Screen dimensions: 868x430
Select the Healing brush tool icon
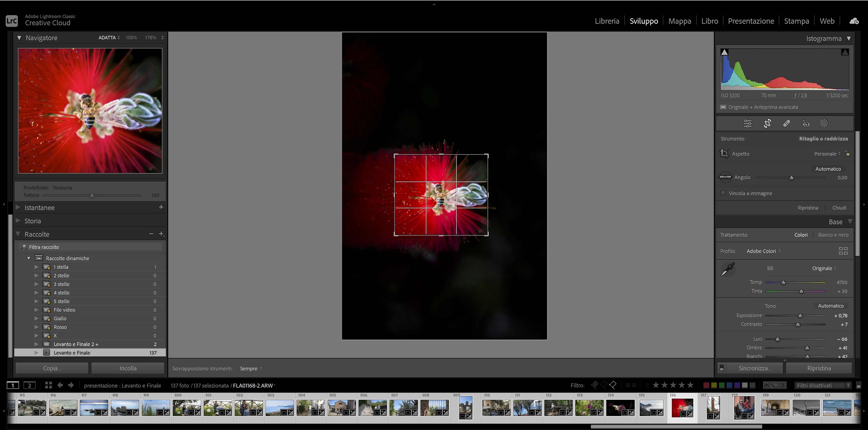pos(786,124)
